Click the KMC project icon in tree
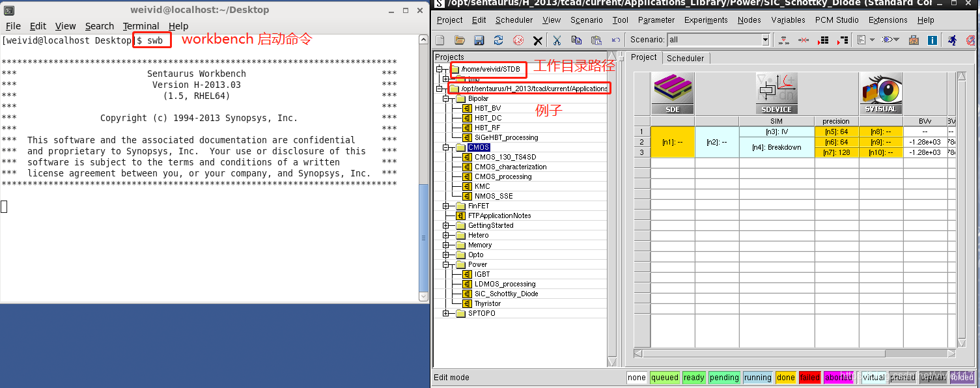The image size is (980, 388). click(467, 186)
